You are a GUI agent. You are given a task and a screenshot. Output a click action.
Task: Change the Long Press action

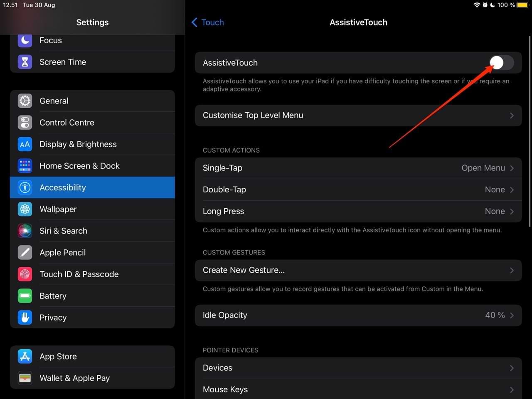tap(358, 211)
